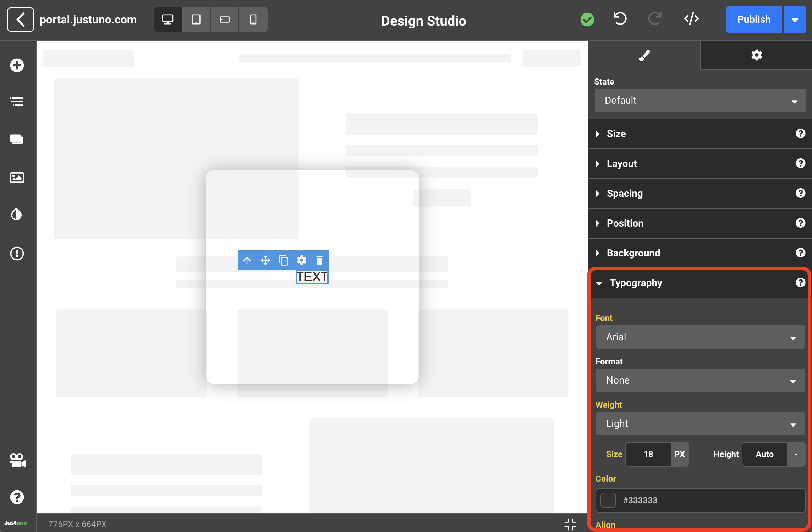Click the font size input showing 18
Screen dimensions: 812x532
[648, 454]
